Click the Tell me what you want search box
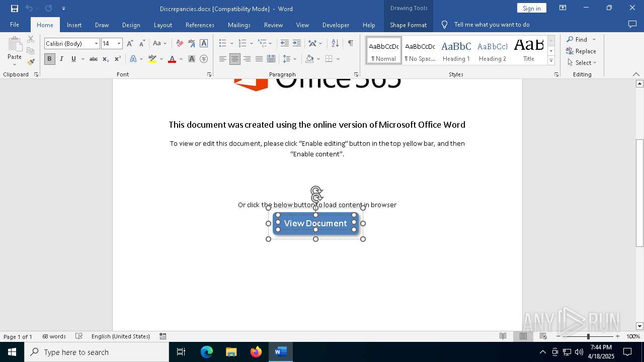This screenshot has height=362, width=644. tap(492, 25)
